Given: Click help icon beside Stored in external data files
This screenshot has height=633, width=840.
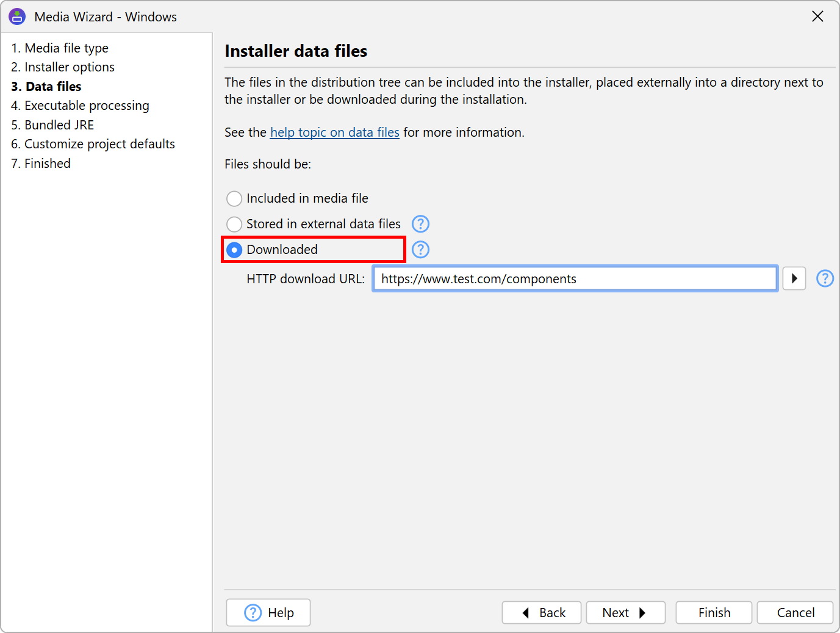Looking at the screenshot, I should pyautogui.click(x=420, y=224).
